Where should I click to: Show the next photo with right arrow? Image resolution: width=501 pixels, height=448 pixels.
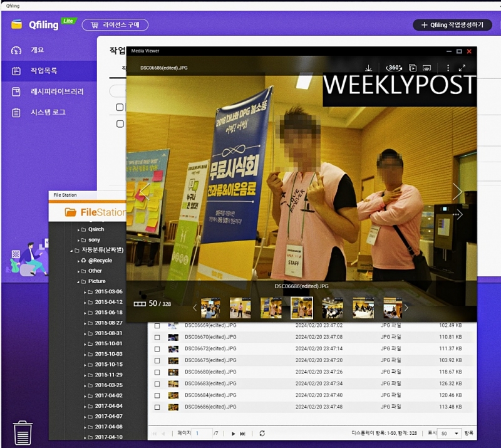point(457,192)
